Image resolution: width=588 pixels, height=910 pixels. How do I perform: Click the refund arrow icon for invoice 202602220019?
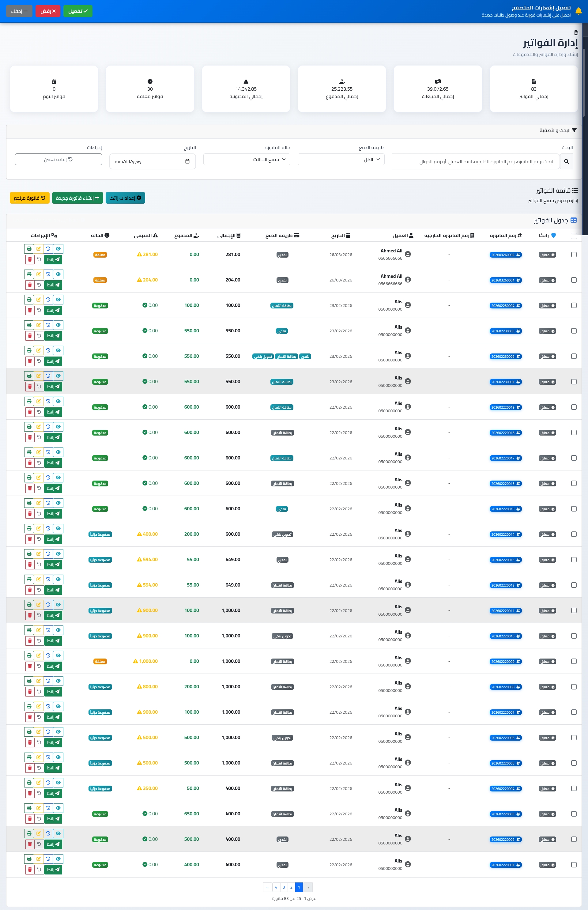tap(39, 412)
